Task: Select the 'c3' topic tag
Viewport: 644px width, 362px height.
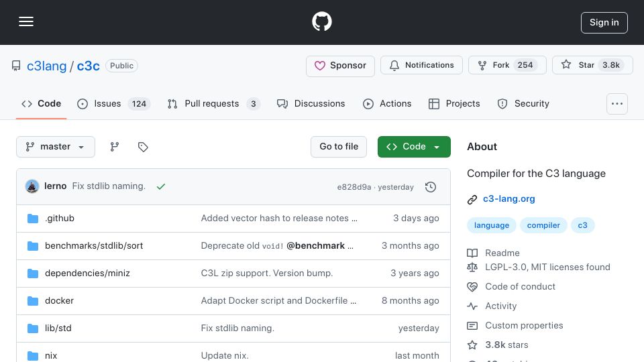Action: pyautogui.click(x=582, y=225)
